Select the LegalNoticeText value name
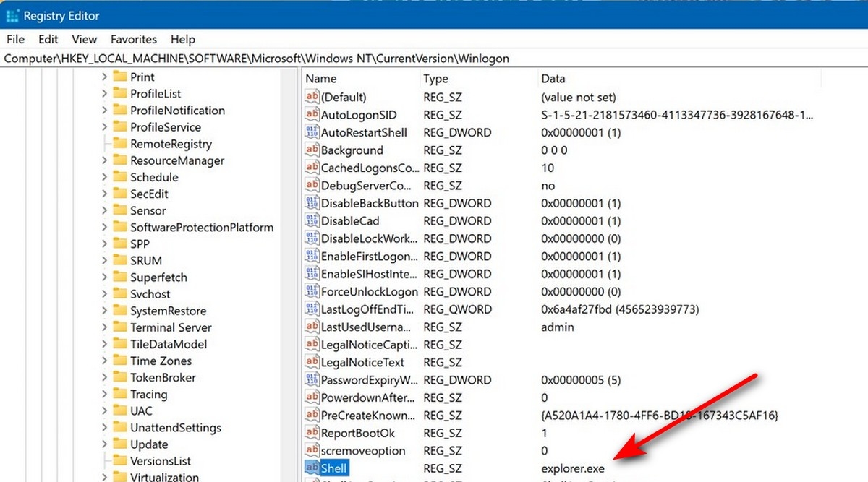 (x=363, y=362)
